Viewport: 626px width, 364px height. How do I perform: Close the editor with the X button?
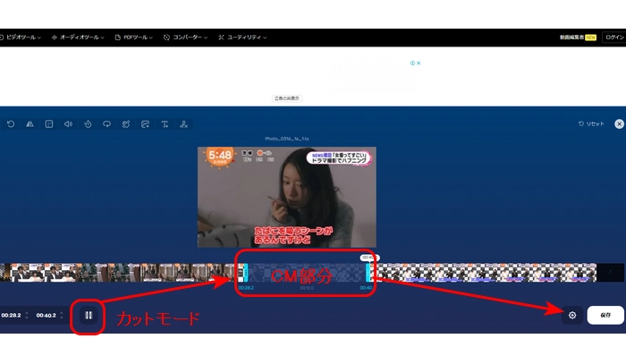(619, 124)
